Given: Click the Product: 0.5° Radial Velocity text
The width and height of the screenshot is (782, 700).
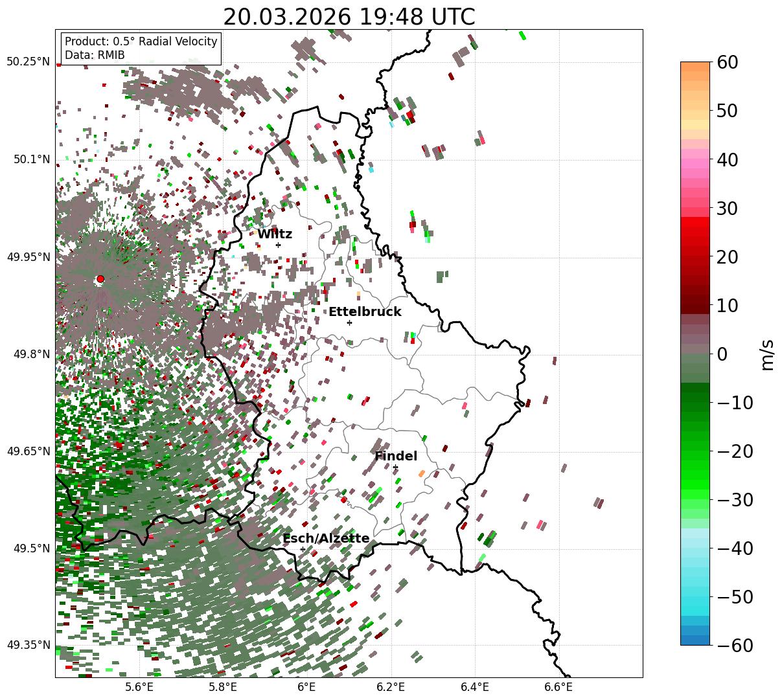Looking at the screenshot, I should coord(141,41).
